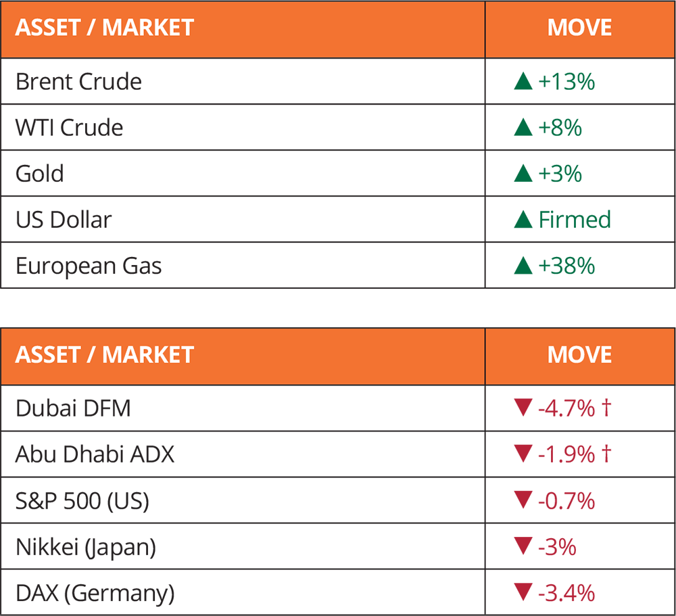Click the asset cell beside the Firmed badge

pos(243,218)
